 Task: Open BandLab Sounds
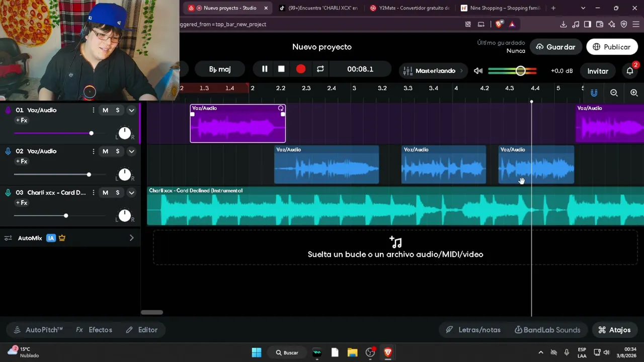click(547, 330)
